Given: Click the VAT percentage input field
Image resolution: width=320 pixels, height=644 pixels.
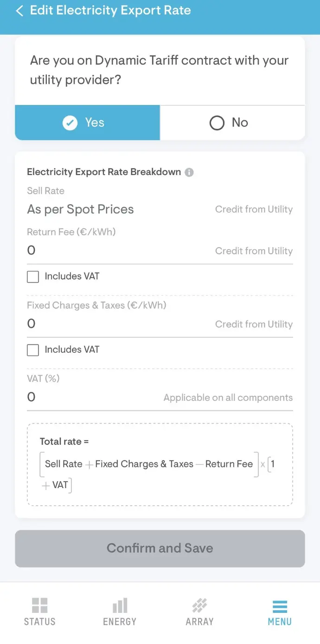Looking at the screenshot, I should [93, 397].
